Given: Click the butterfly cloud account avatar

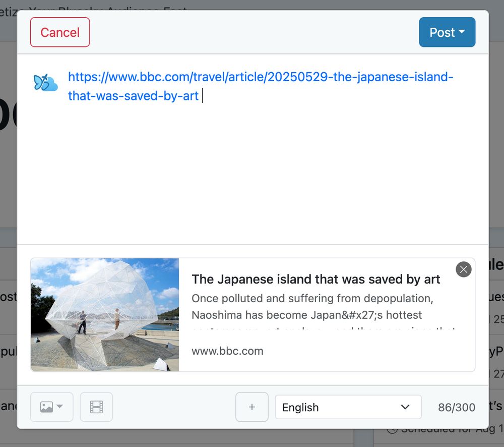Looking at the screenshot, I should [46, 82].
